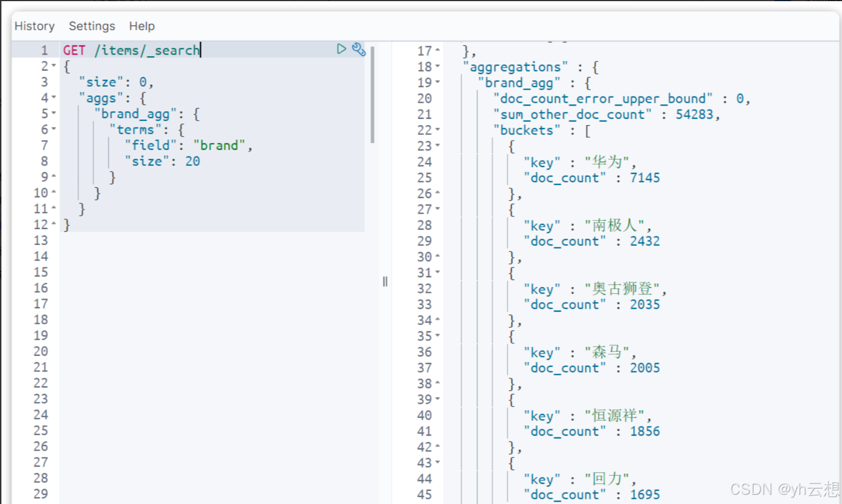Collapse the 华为 bucket at line 23

438,146
